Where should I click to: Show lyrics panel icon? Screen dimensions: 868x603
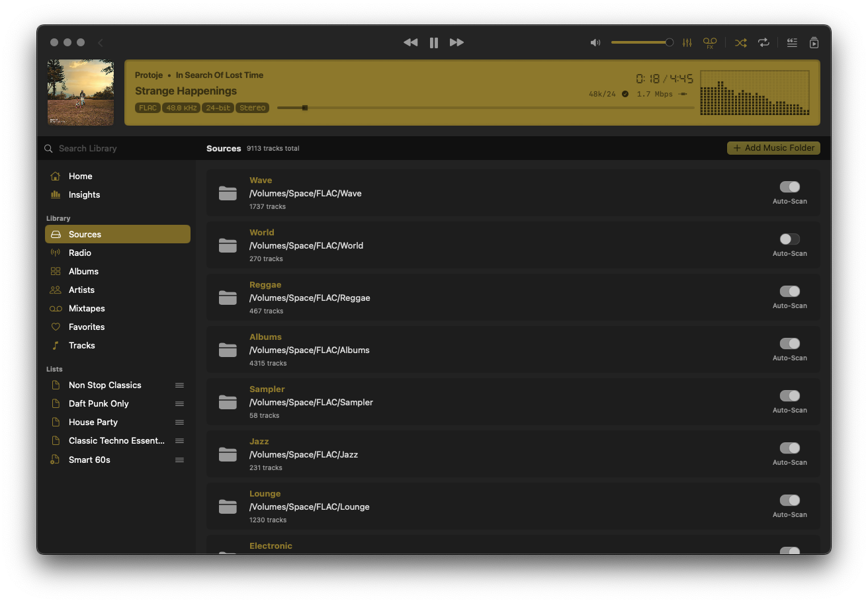(x=792, y=42)
